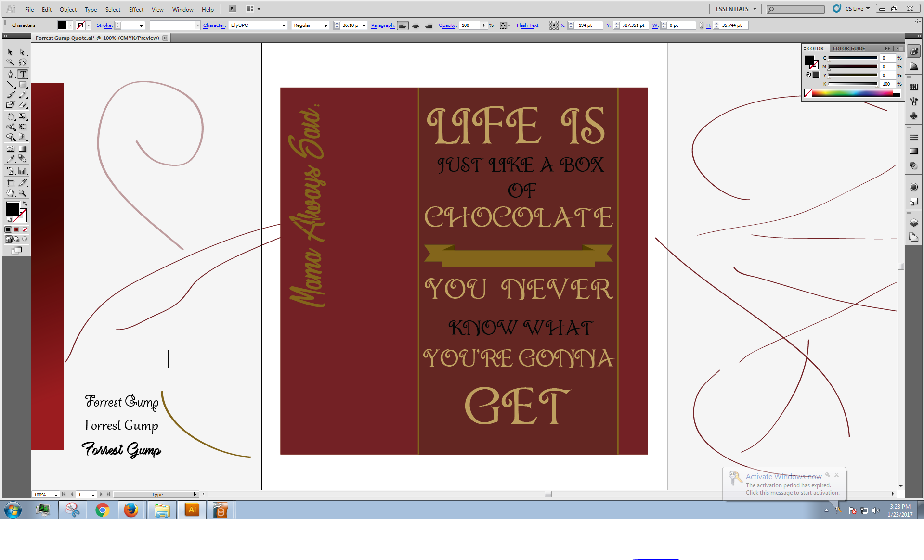This screenshot has width=924, height=560.
Task: Select the Rotate tool
Action: point(10,116)
